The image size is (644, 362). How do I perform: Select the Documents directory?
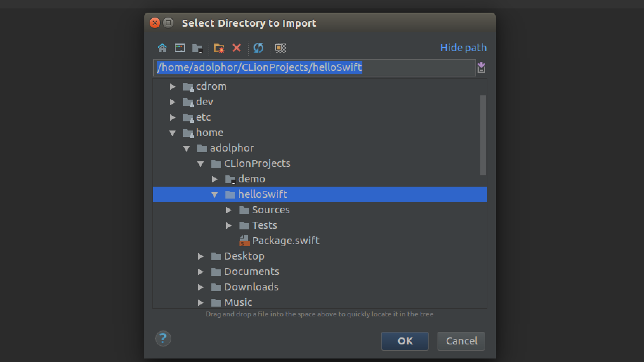(251, 271)
